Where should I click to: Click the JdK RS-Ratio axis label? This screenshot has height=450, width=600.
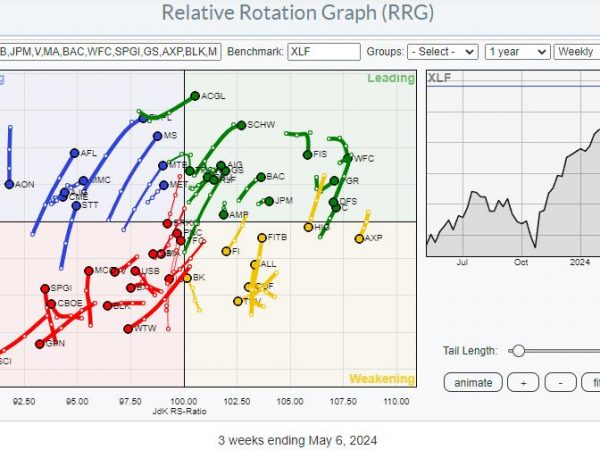point(179,411)
